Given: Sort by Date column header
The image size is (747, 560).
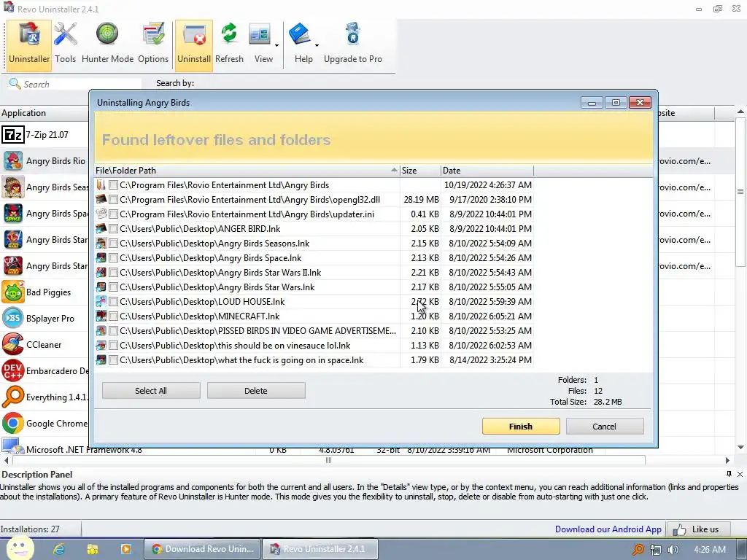Looking at the screenshot, I should pos(487,171).
